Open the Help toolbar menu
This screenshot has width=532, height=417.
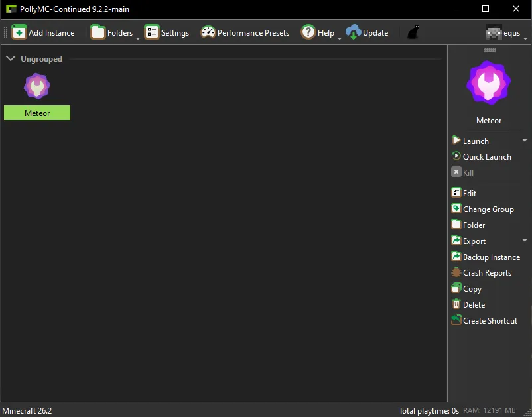(x=320, y=32)
